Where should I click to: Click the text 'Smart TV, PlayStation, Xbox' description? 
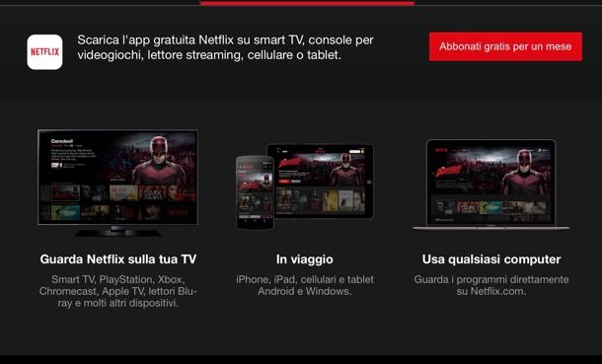tap(118, 291)
